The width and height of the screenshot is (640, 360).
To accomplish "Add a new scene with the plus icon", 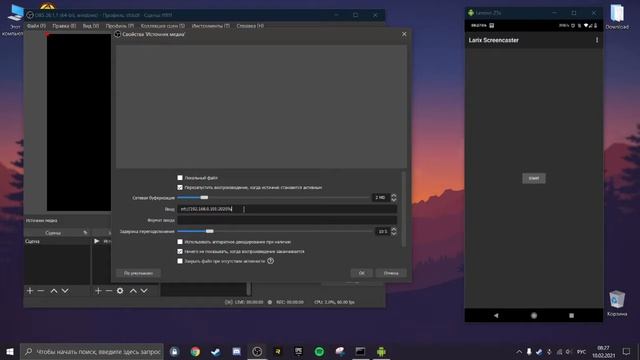I will (x=30, y=291).
